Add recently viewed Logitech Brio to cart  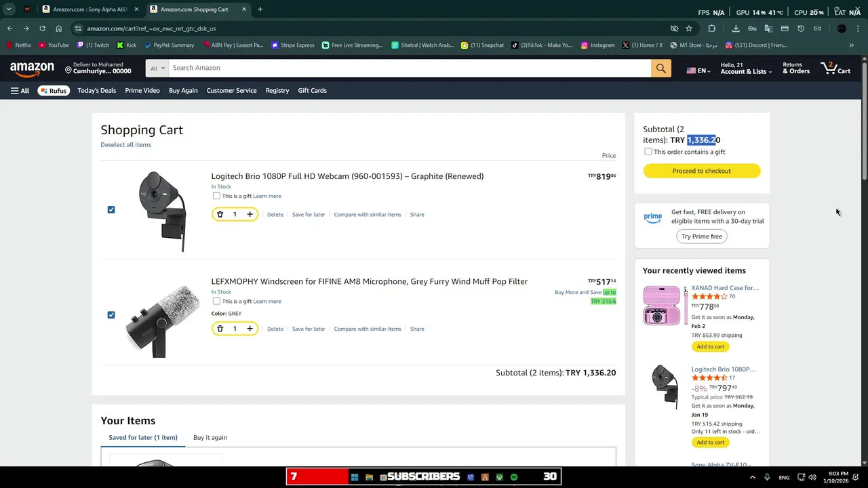711,442
